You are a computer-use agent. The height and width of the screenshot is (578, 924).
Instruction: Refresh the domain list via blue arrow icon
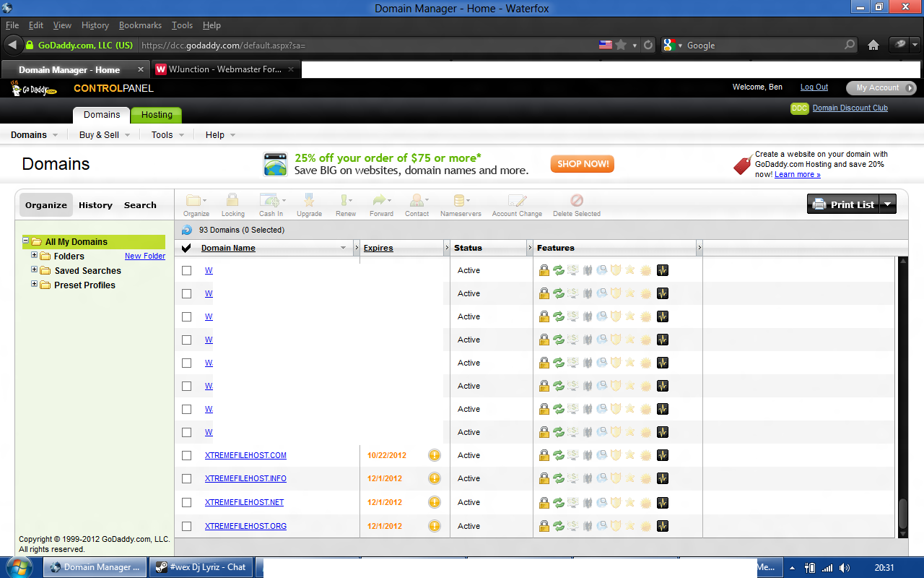[x=187, y=230]
